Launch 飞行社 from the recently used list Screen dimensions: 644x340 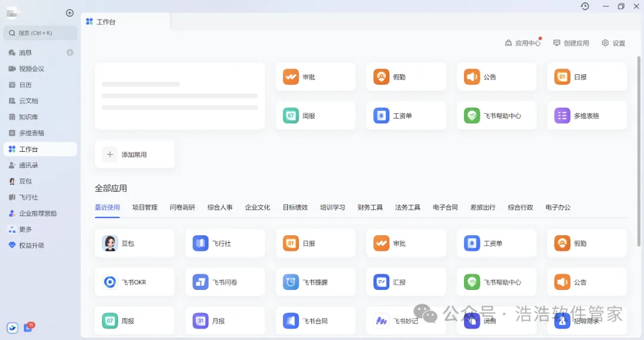click(x=225, y=243)
